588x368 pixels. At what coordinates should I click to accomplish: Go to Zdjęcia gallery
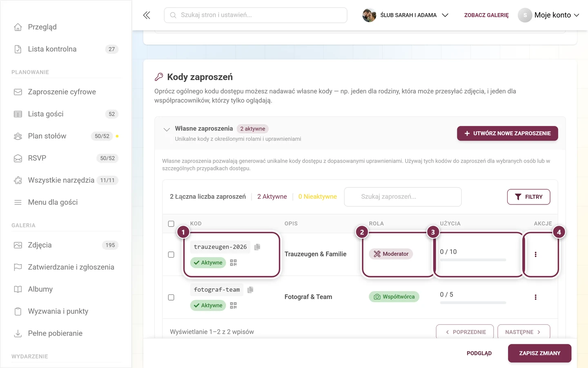click(66, 245)
